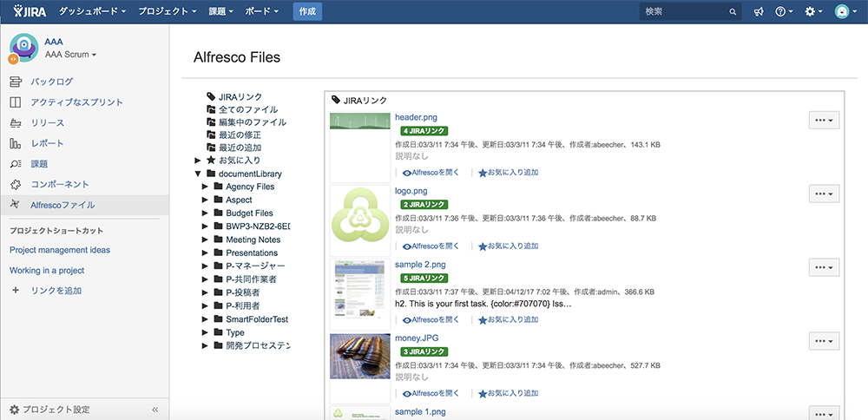
Task: Click the money.JPG thumbnail image
Action: pos(360,356)
